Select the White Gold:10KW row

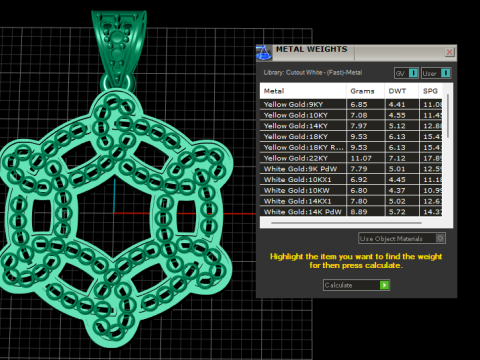(351, 190)
